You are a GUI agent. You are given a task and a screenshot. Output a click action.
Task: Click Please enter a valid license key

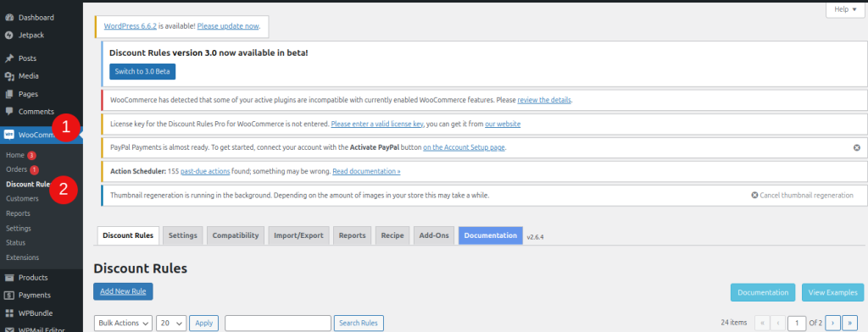377,124
